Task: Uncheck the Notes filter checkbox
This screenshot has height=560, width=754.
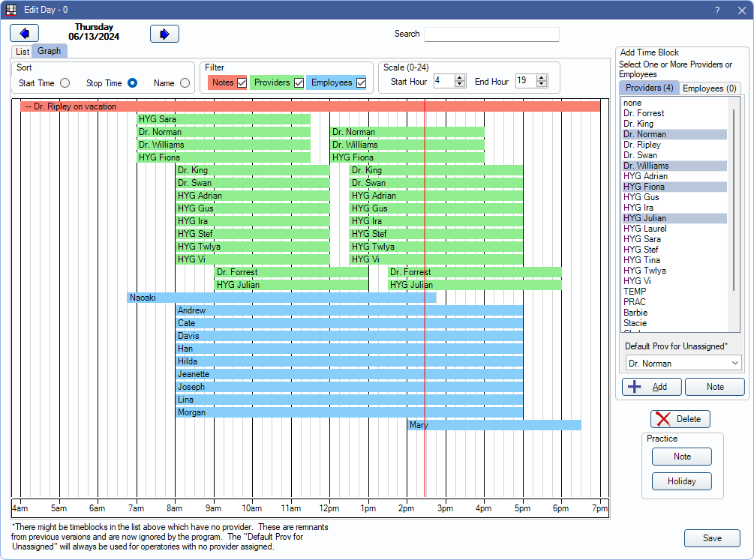Action: point(242,82)
